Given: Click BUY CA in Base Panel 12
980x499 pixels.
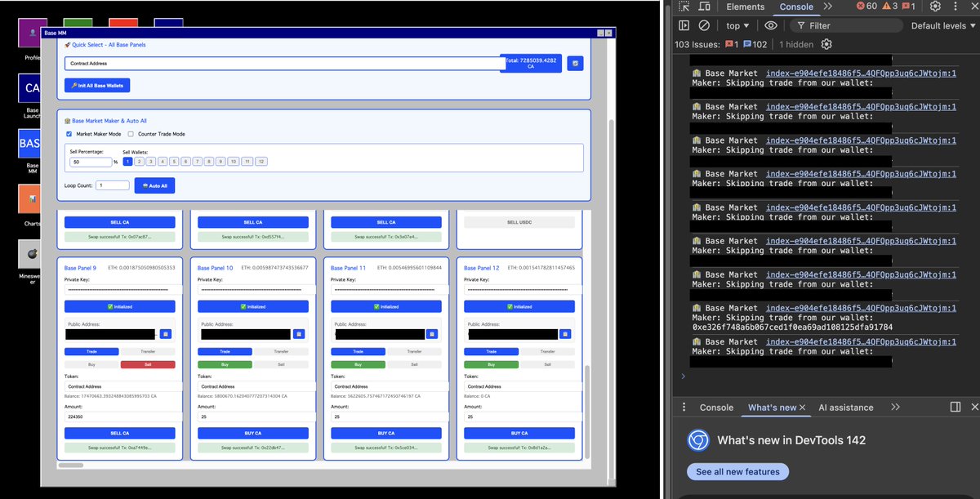Looking at the screenshot, I should [x=519, y=433].
